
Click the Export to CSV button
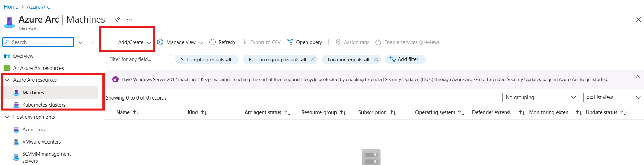click(261, 42)
